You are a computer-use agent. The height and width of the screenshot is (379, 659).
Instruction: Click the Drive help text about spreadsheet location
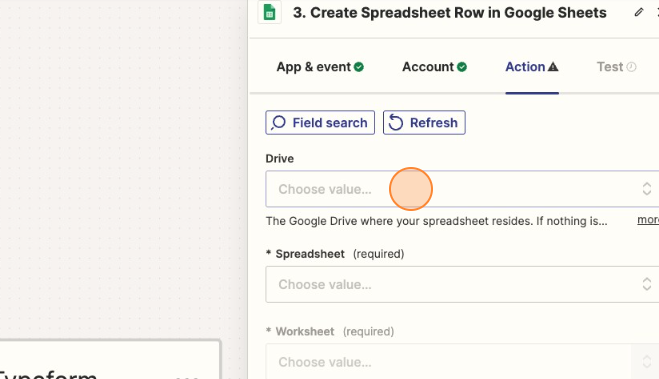coord(436,221)
